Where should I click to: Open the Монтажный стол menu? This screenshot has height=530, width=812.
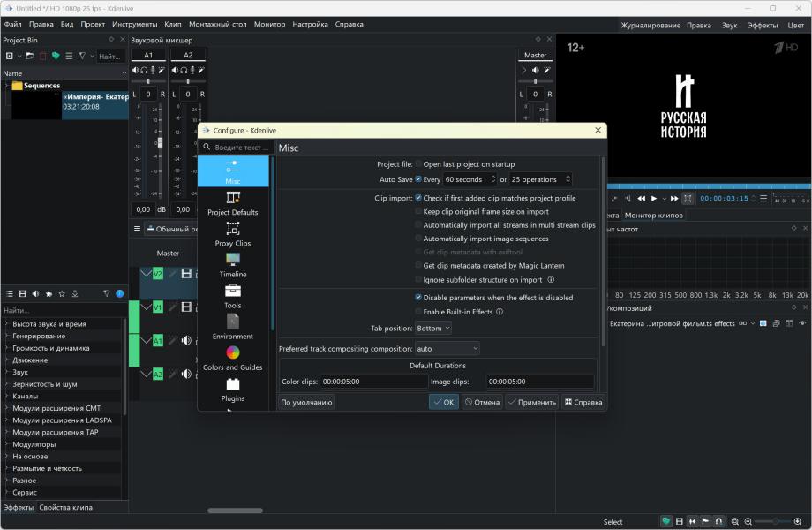(217, 24)
